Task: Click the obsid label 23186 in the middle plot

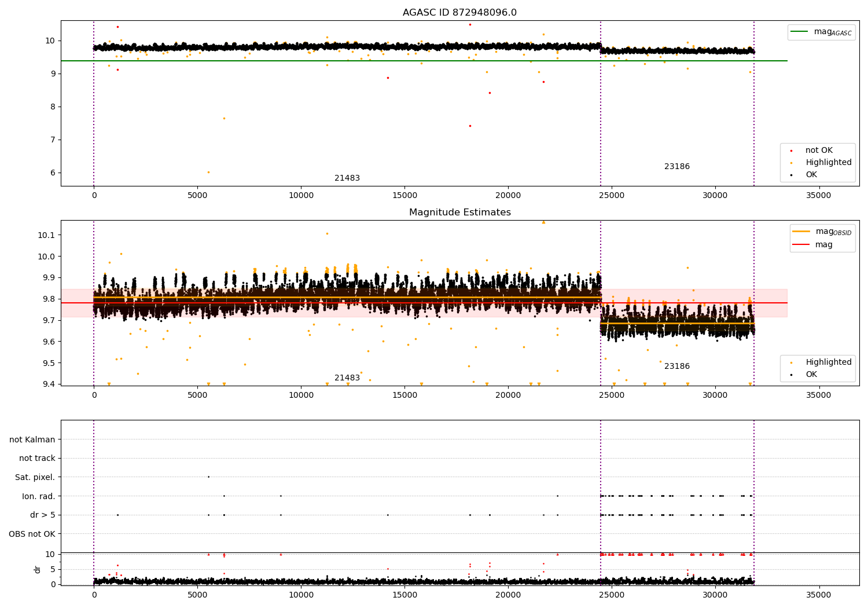Action: tap(677, 367)
